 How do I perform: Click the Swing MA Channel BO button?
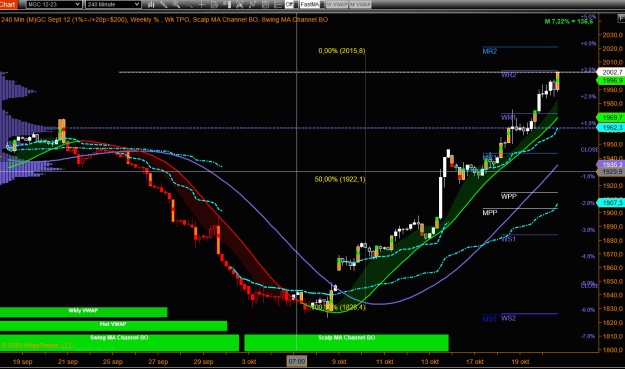click(119, 342)
